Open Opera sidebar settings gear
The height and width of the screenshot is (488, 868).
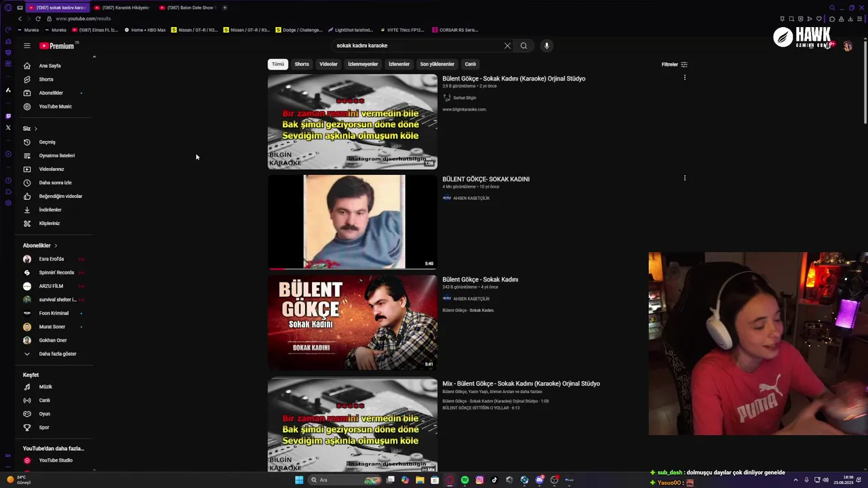(x=8, y=203)
